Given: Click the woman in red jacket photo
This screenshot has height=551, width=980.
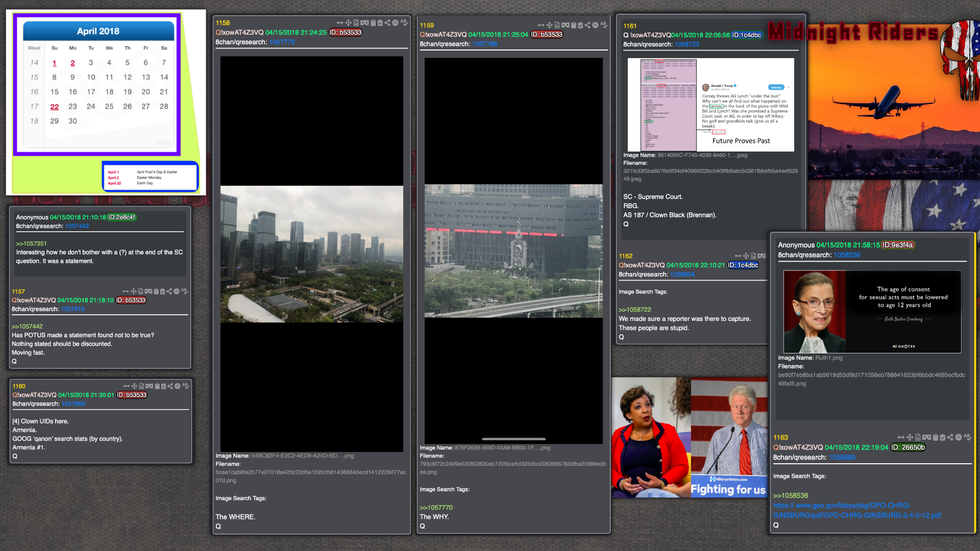Looking at the screenshot, I should (651, 438).
